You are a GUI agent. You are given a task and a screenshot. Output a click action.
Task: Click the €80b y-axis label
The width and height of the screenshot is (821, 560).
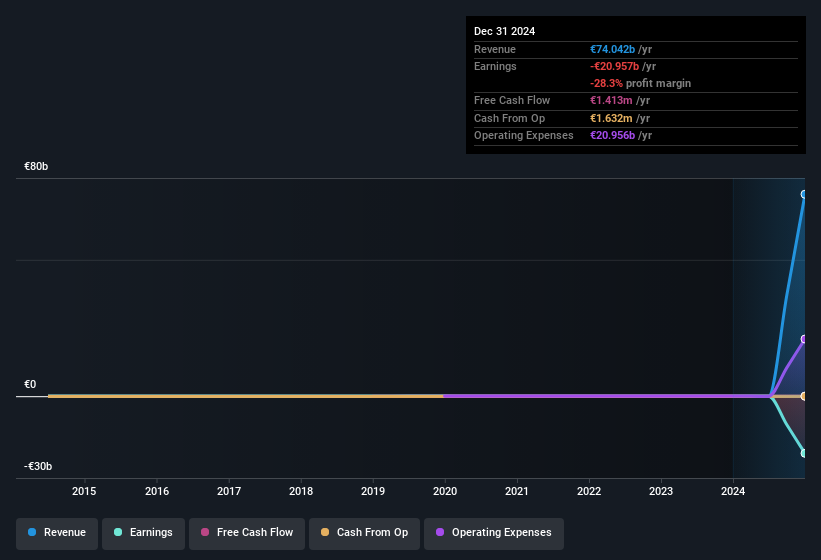[36, 166]
